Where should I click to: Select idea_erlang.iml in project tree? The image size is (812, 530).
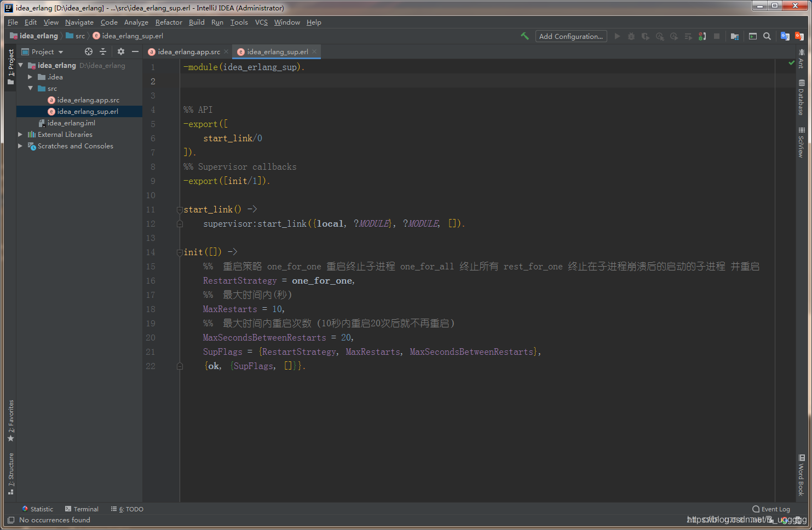point(66,123)
